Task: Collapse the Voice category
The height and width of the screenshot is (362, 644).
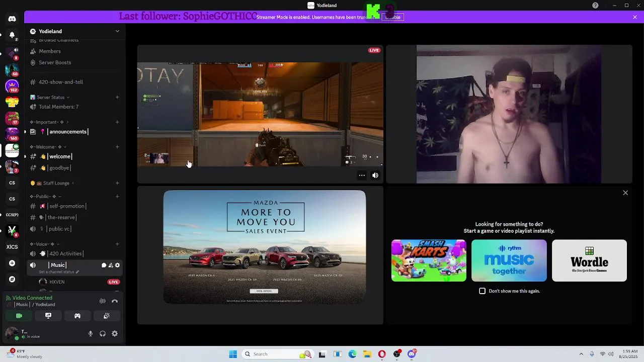Action: [x=45, y=244]
